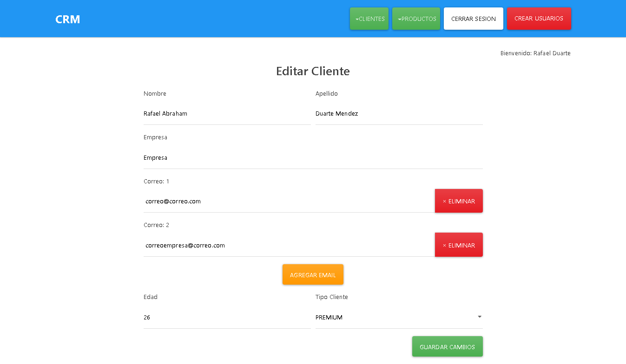Open the Tipo Cliente selector
626x364 pixels.
click(399, 317)
